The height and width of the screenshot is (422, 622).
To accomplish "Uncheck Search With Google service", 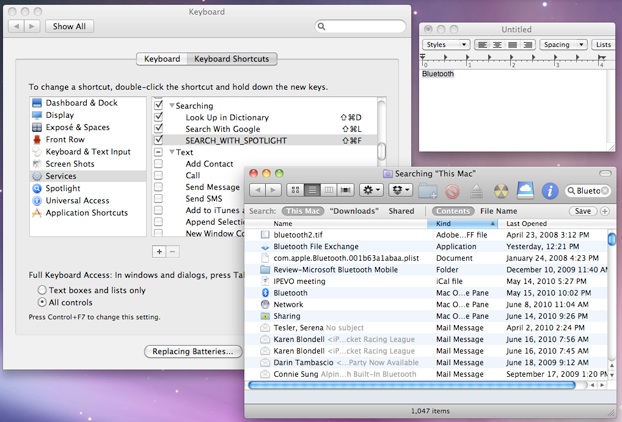I will [x=159, y=129].
